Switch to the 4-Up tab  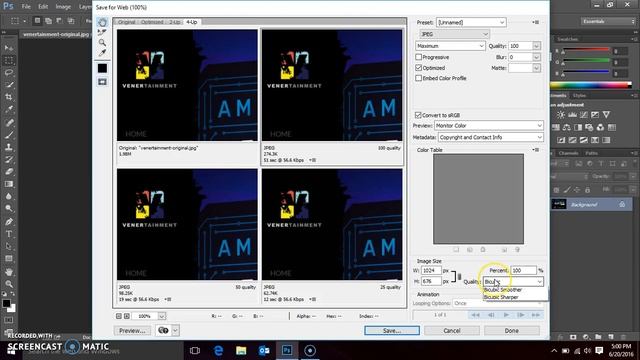coord(191,22)
